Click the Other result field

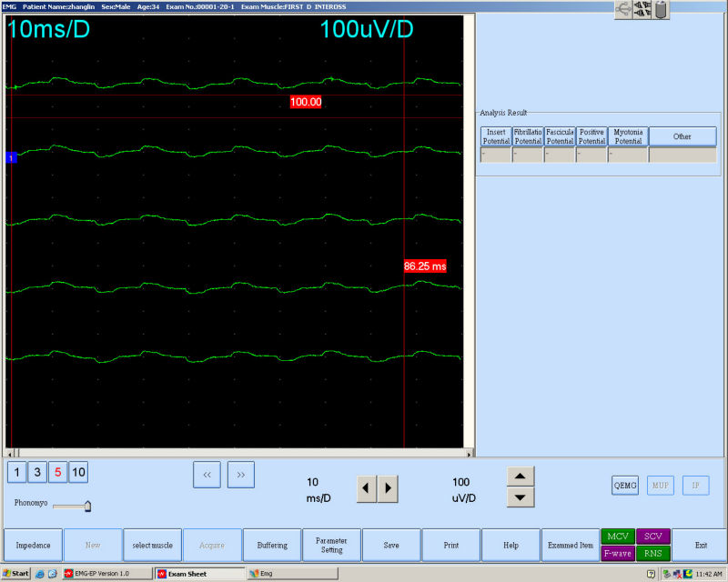pos(682,155)
